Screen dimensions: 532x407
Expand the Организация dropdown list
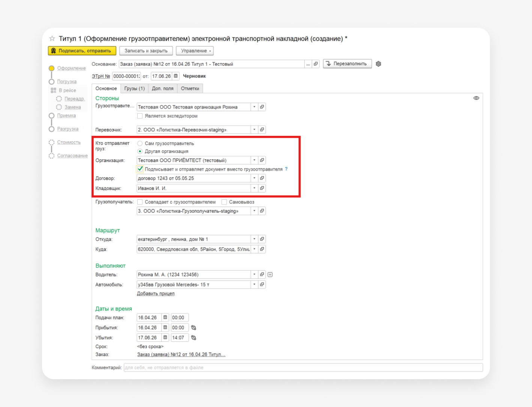pos(254,160)
